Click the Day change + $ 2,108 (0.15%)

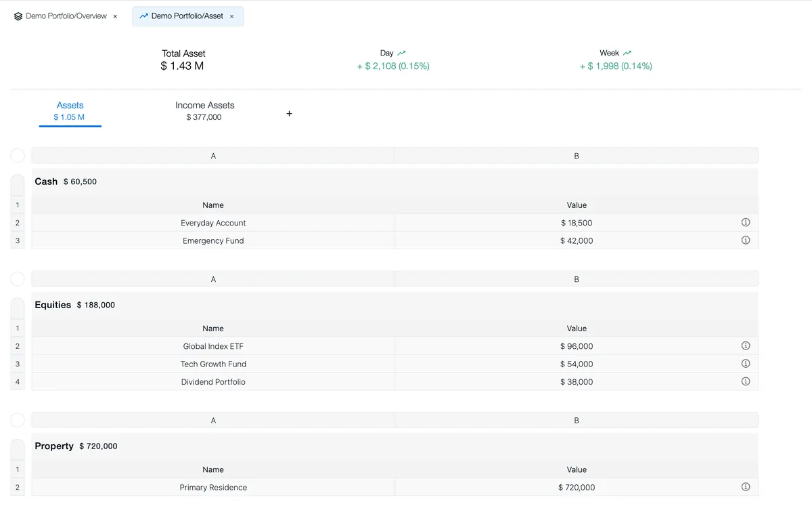point(393,66)
